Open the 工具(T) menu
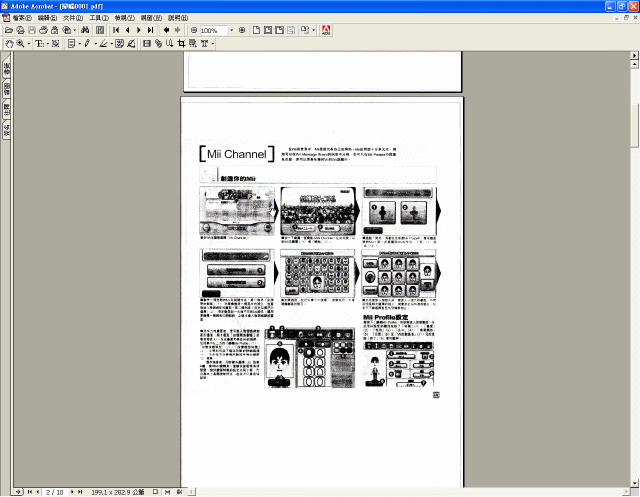Screen dimensions: 640x497 pyautogui.click(x=99, y=18)
